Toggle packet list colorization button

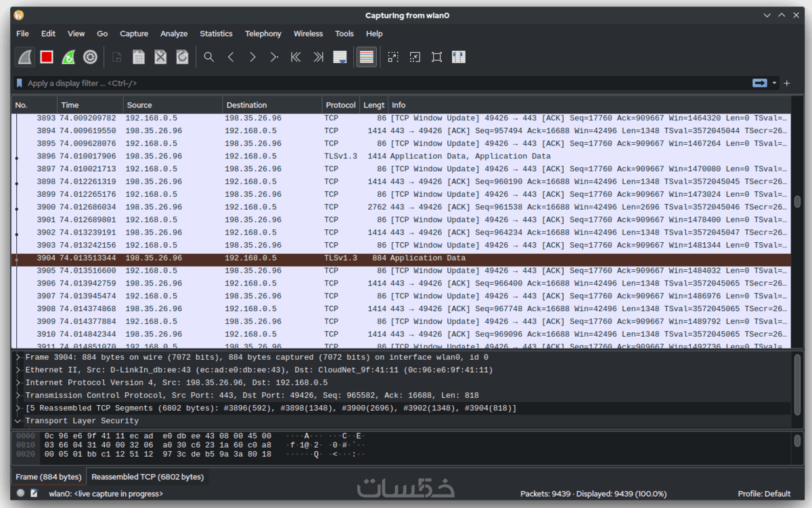(x=366, y=57)
